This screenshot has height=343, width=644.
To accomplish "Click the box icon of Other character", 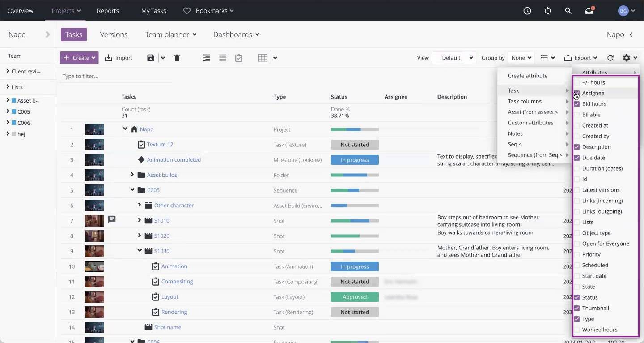I will pyautogui.click(x=148, y=205).
